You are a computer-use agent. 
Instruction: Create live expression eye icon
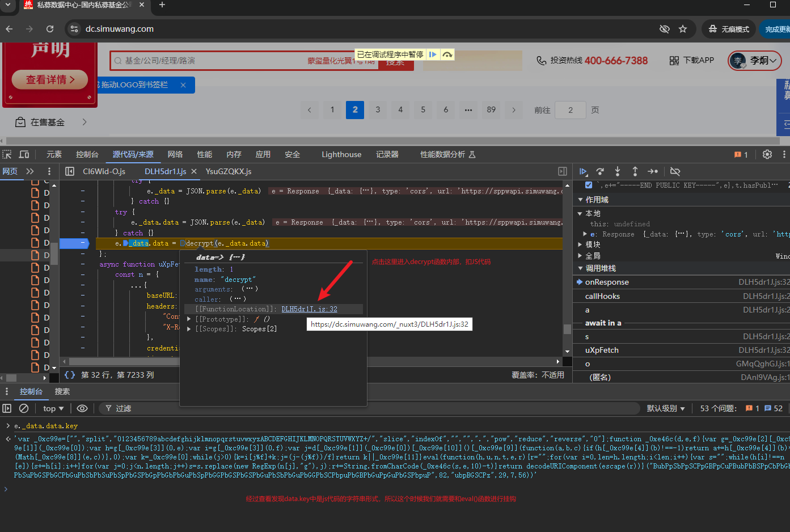click(x=82, y=408)
